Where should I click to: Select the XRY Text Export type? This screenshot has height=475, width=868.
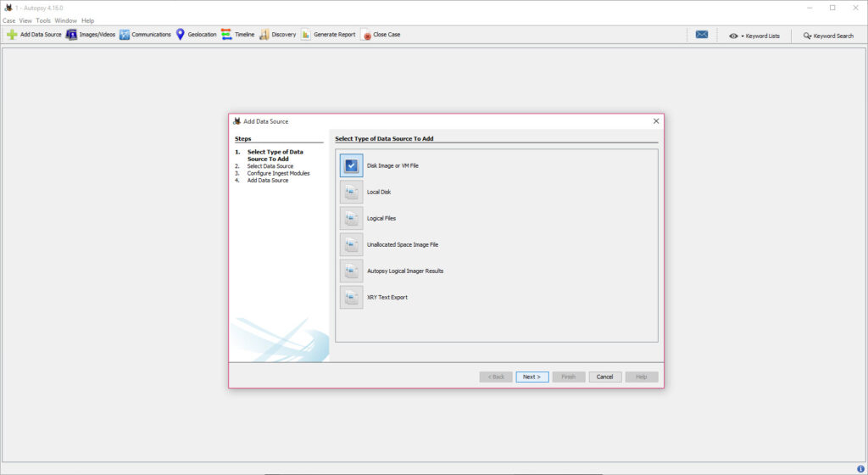pos(351,297)
